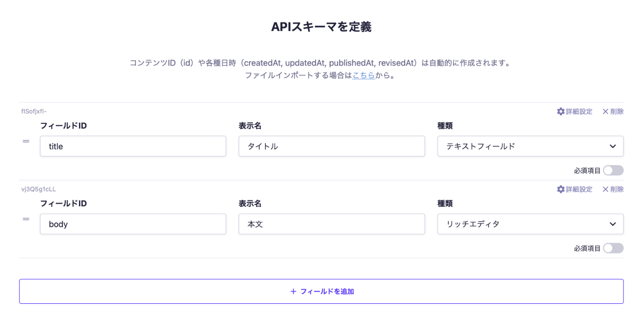This screenshot has width=644, height=321.
Task: Click the title field ID input
Action: 133,146
